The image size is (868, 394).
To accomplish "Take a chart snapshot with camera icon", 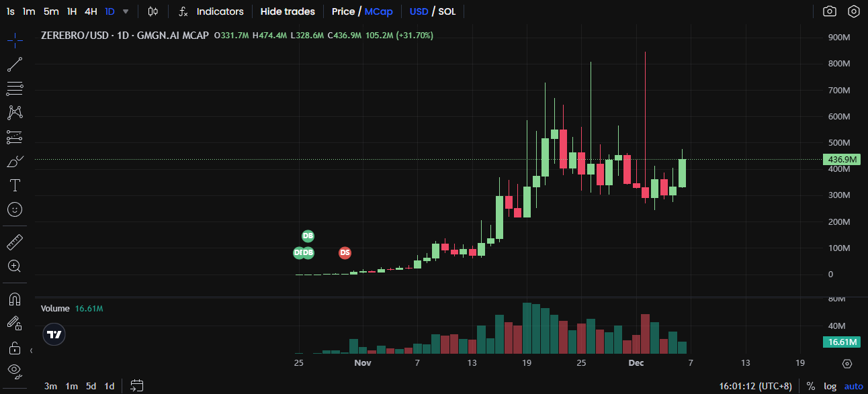I will pos(830,11).
